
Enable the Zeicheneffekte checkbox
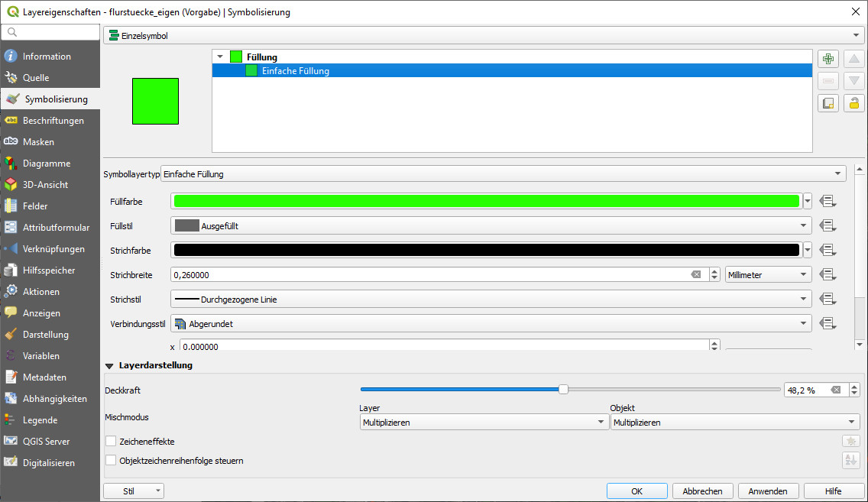pos(110,441)
